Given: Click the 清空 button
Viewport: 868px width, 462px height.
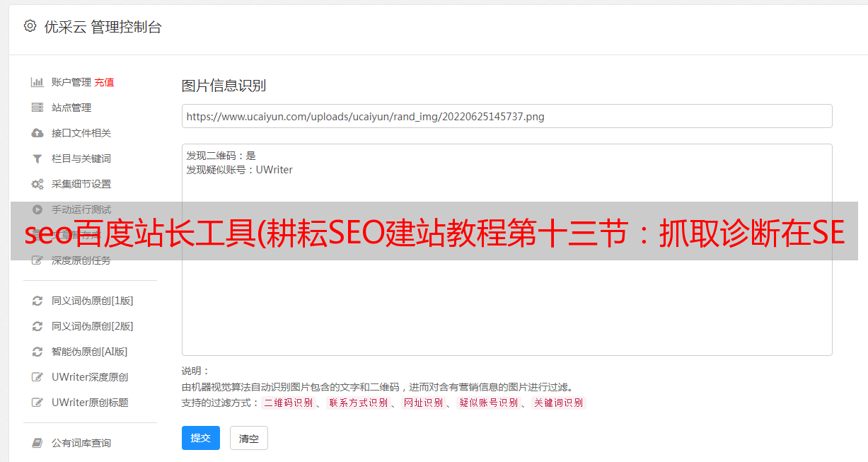Looking at the screenshot, I should point(249,438).
